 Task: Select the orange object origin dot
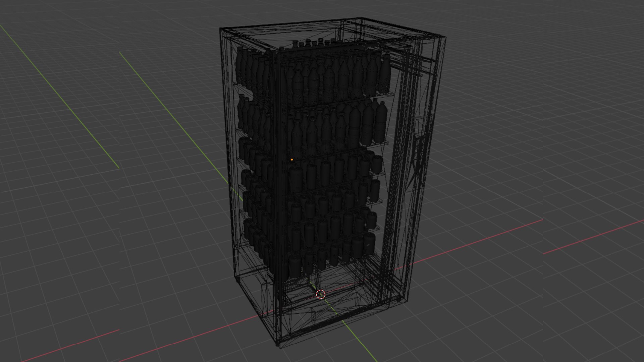pos(292,160)
